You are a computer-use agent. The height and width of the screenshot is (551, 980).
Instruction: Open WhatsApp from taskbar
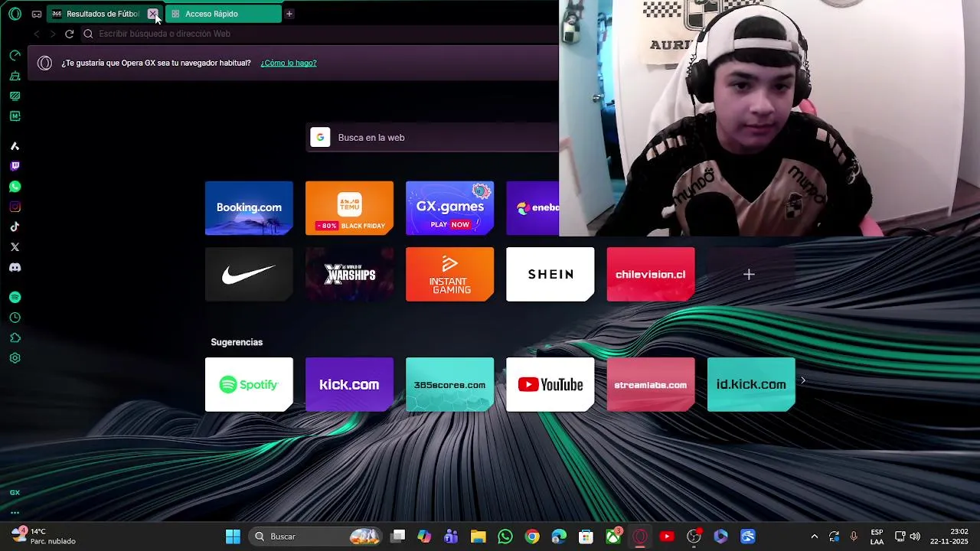(x=505, y=536)
